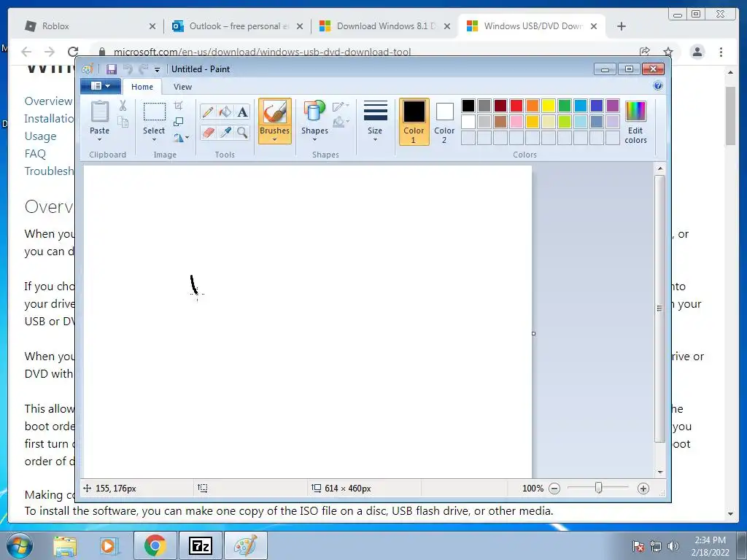Expand the Shapes dropdown arrow
747x560 pixels.
(314, 139)
